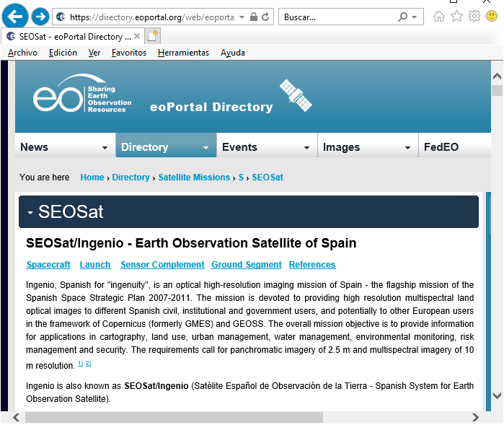Open the search provider dropdown arrow
The width and height of the screenshot is (504, 425).
415,17
